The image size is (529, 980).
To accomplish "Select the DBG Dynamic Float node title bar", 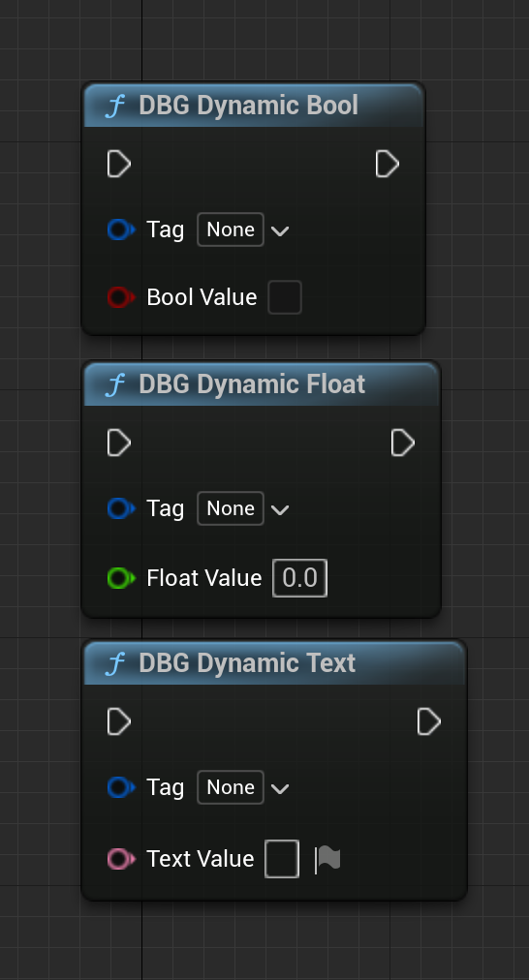I will 262,384.
